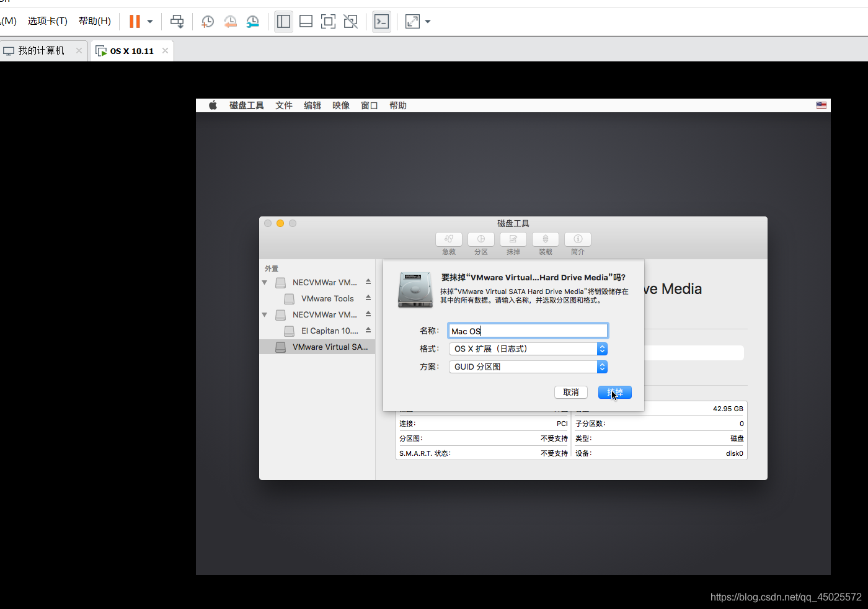Click the 子分区数 label
The width and height of the screenshot is (868, 609).
pos(590,424)
